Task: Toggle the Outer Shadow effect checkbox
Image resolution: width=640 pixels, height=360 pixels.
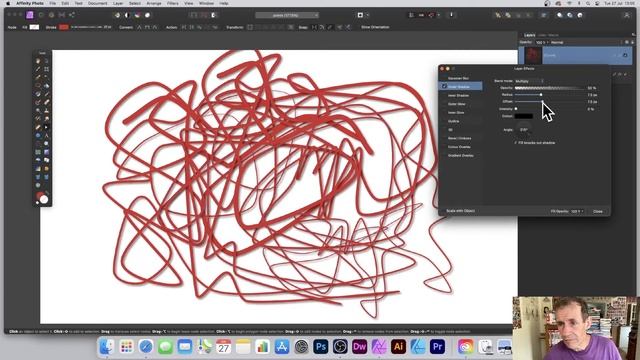Action: [444, 87]
